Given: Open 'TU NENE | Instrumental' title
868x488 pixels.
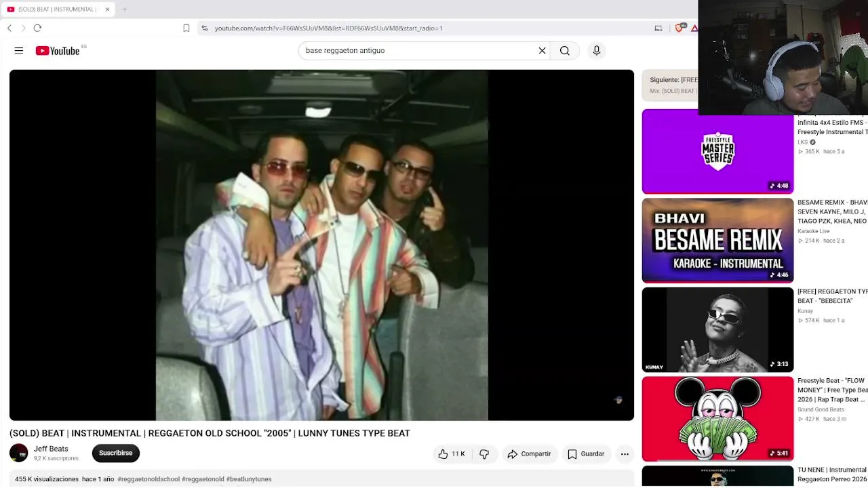Looking at the screenshot, I should [832, 474].
